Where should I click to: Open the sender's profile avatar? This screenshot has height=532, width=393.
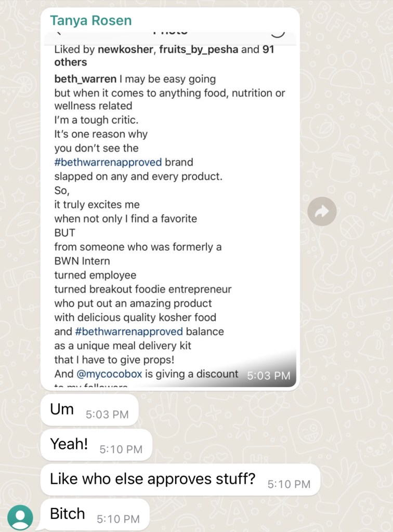pyautogui.click(x=20, y=518)
